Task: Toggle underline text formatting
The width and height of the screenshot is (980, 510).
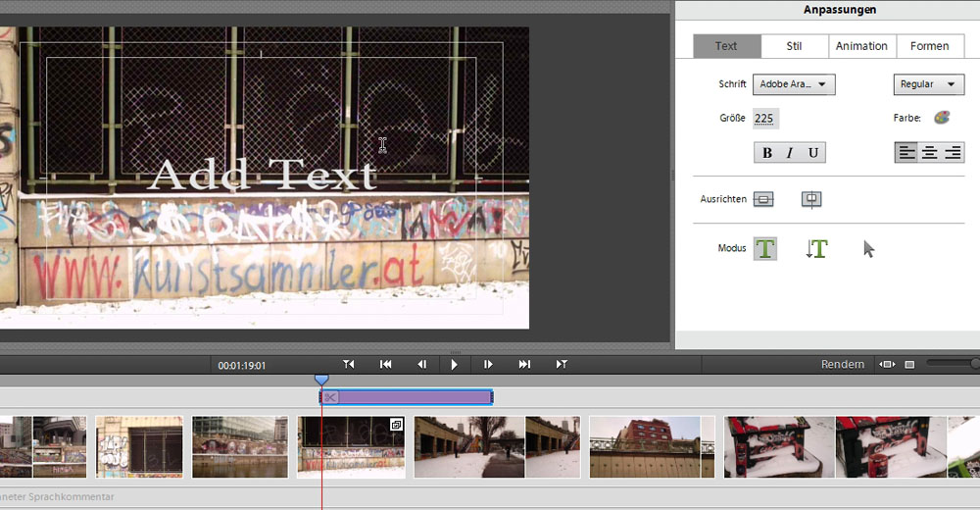Action: pyautogui.click(x=813, y=153)
